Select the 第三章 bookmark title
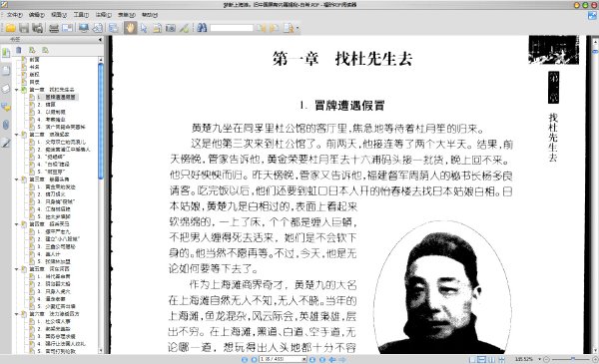Screen dimensions: 599x364 (49, 180)
